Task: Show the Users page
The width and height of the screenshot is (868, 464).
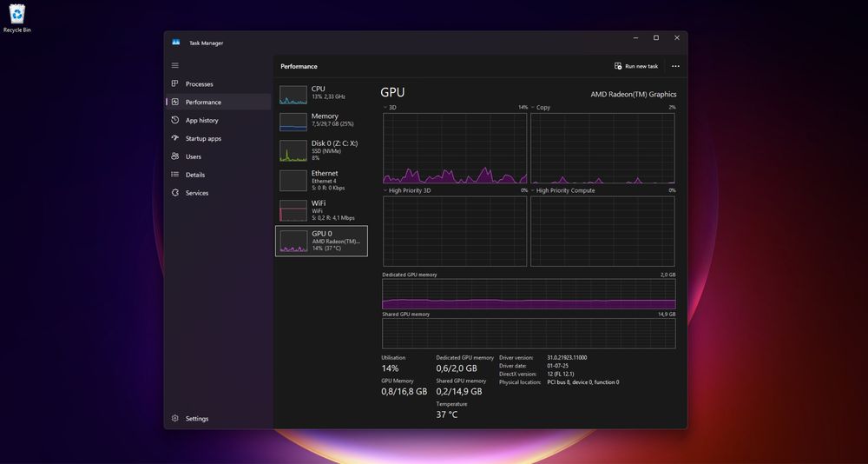Action: pyautogui.click(x=218, y=156)
